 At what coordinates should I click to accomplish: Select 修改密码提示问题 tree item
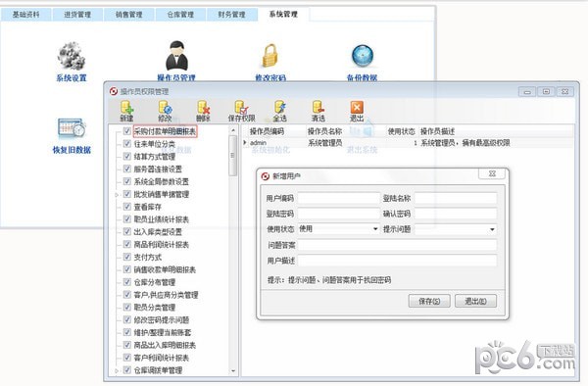point(162,319)
